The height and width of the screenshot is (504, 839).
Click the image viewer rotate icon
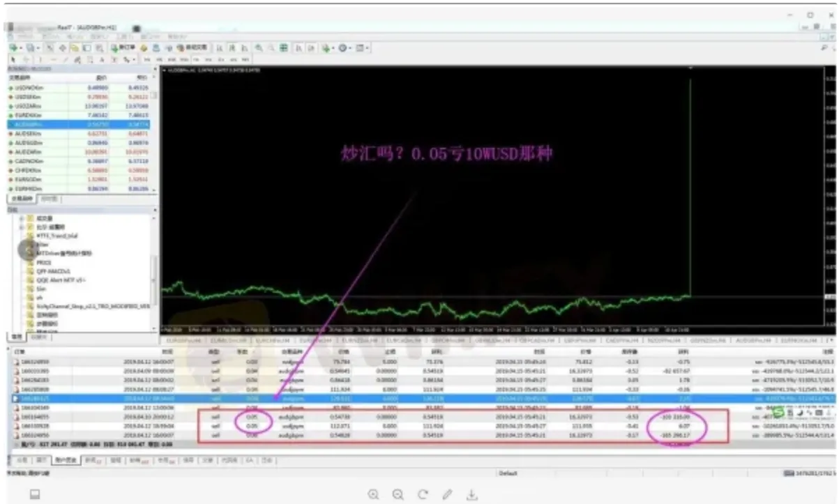coord(423,494)
